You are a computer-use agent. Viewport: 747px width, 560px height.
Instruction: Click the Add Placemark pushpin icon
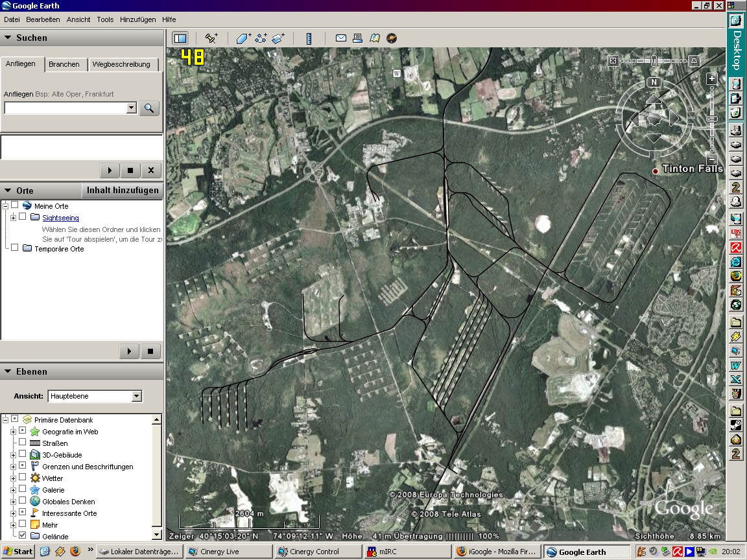pyautogui.click(x=211, y=38)
